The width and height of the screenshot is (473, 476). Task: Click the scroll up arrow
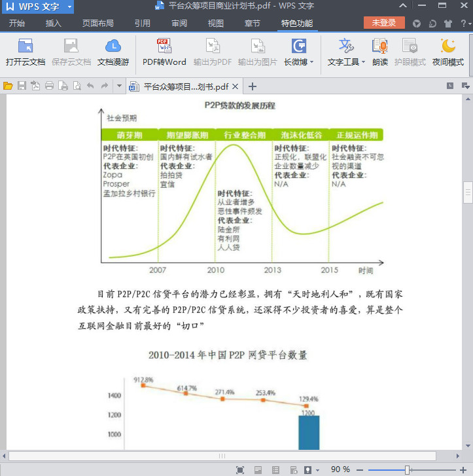[x=468, y=99]
